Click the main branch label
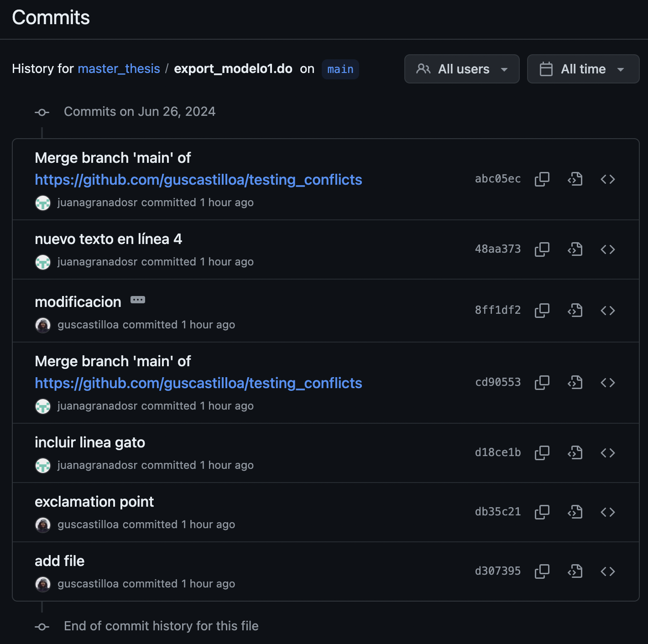This screenshot has height=644, width=648. tap(340, 69)
